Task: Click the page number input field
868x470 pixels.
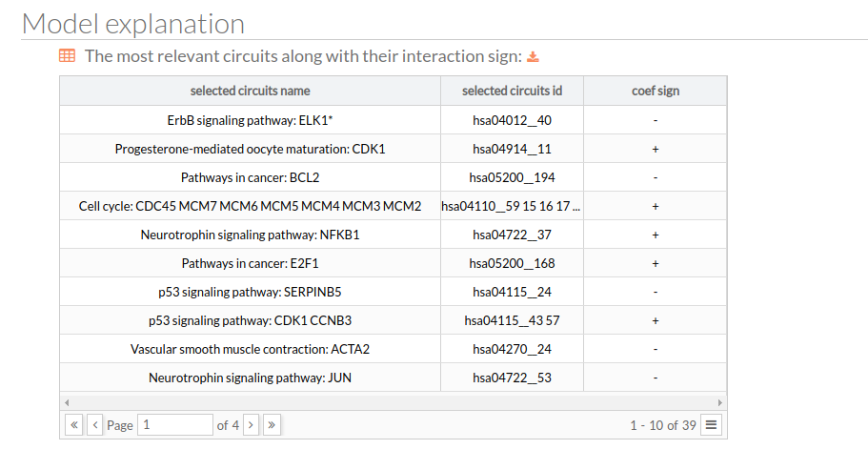Action: 175,425
